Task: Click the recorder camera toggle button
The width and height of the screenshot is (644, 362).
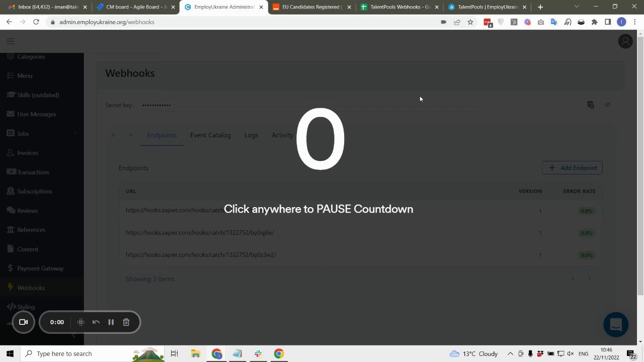Action: coord(23,322)
